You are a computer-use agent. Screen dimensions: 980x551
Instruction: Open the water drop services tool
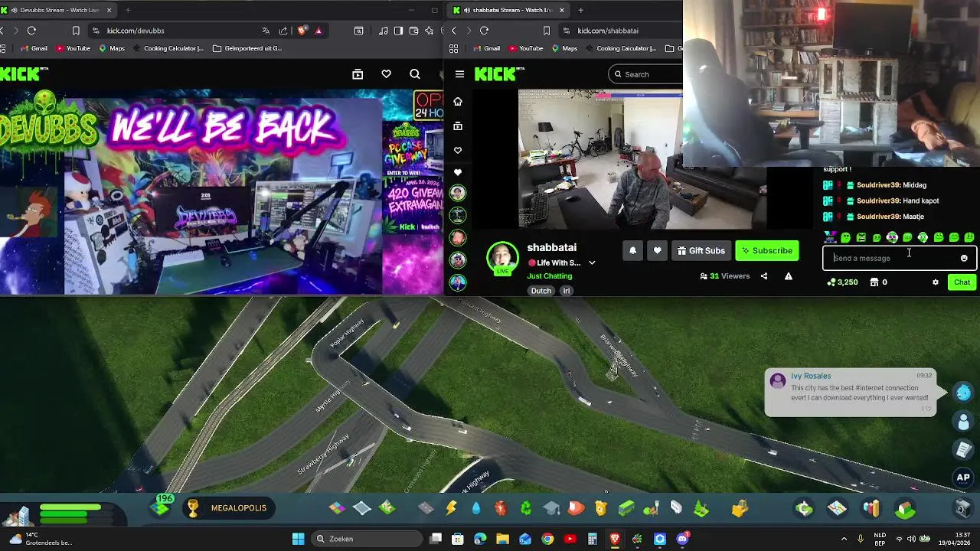pos(476,508)
